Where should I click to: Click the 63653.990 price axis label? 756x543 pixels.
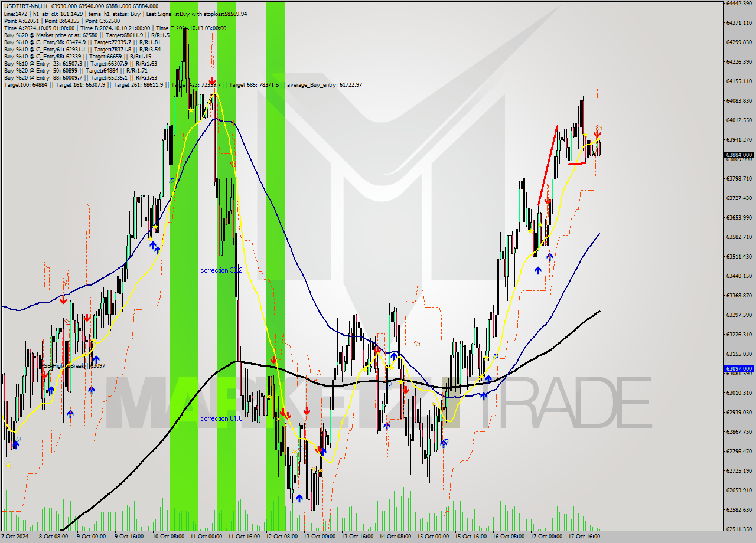click(739, 217)
